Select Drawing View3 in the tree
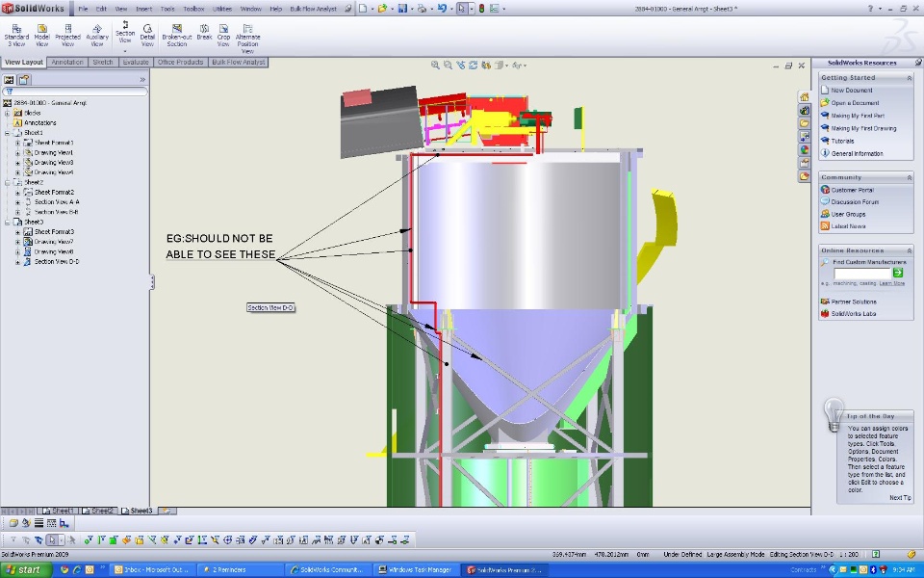 click(x=54, y=162)
